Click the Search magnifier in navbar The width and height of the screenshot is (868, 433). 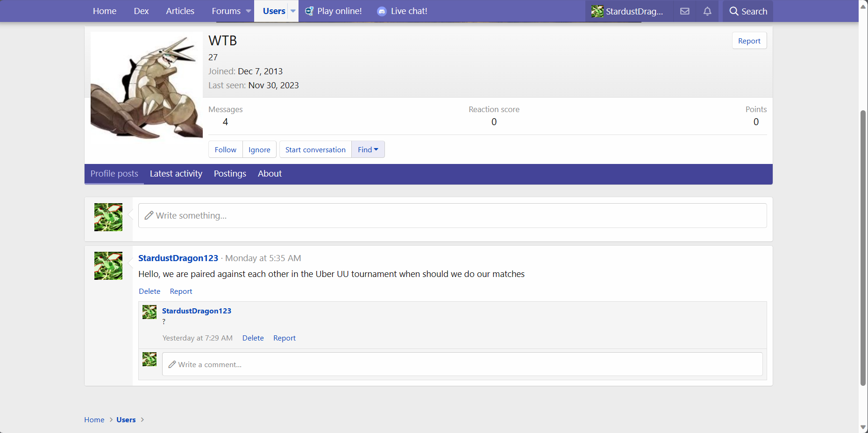(748, 11)
